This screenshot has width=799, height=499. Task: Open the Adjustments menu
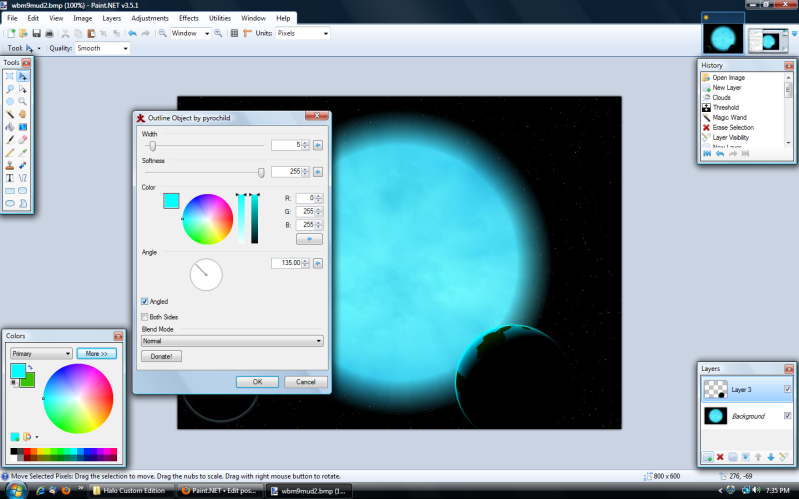150,18
